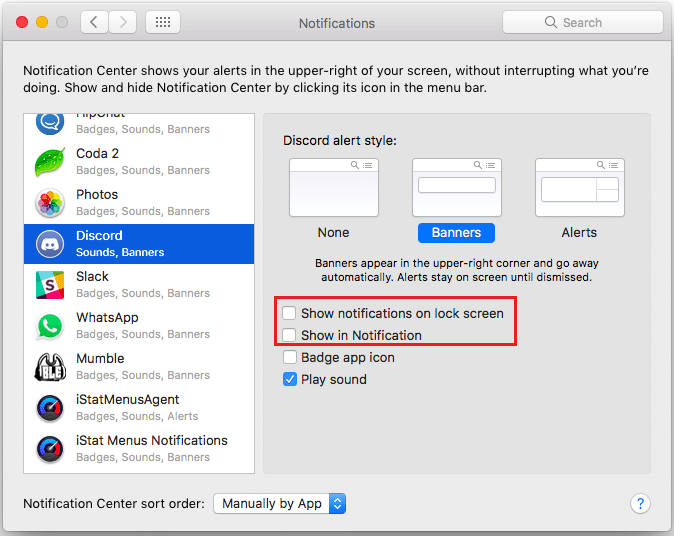This screenshot has width=674, height=536.
Task: Click the Mumble app icon
Action: point(50,367)
